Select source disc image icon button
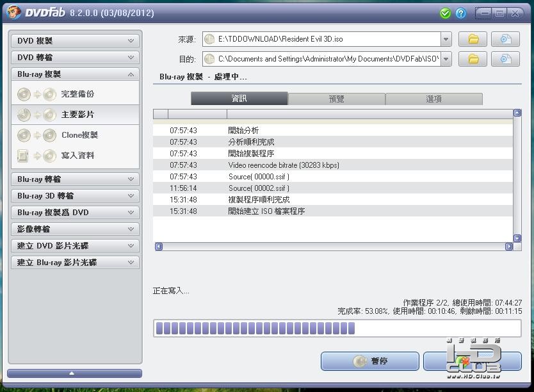The width and height of the screenshot is (534, 392). (505, 39)
